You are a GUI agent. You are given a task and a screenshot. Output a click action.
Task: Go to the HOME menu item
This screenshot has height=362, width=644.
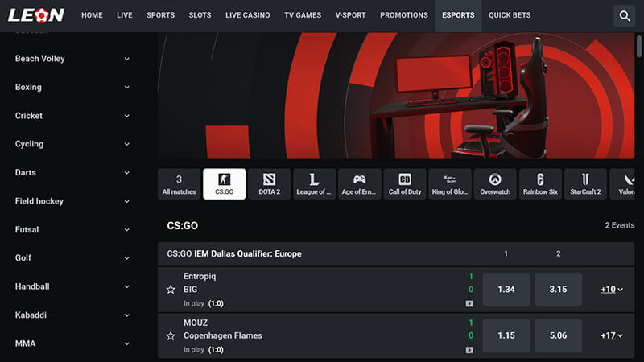point(92,15)
